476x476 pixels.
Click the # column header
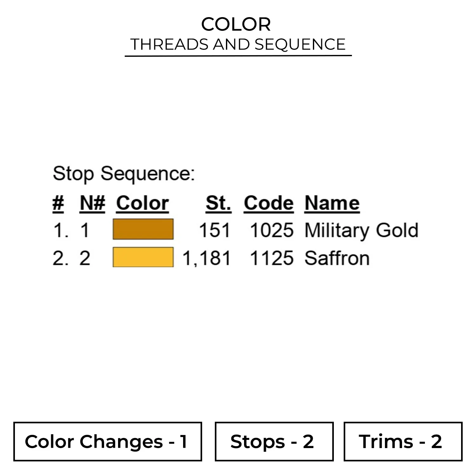click(58, 203)
